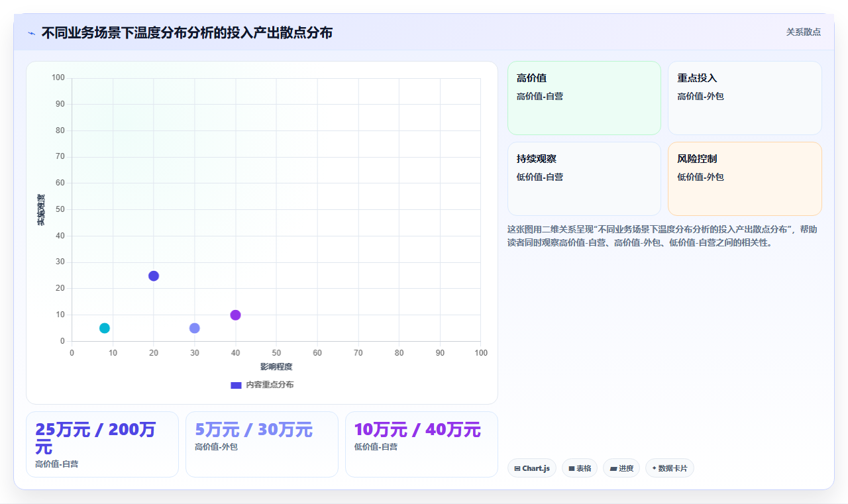Click the 实施难度 y-axis title
The image size is (848, 504).
point(41,210)
